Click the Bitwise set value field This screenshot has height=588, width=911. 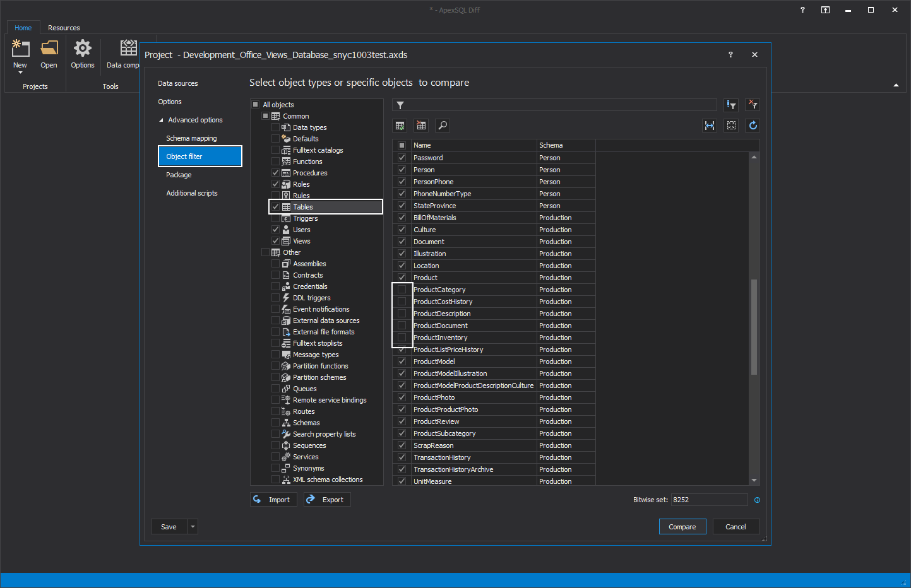[x=709, y=500]
